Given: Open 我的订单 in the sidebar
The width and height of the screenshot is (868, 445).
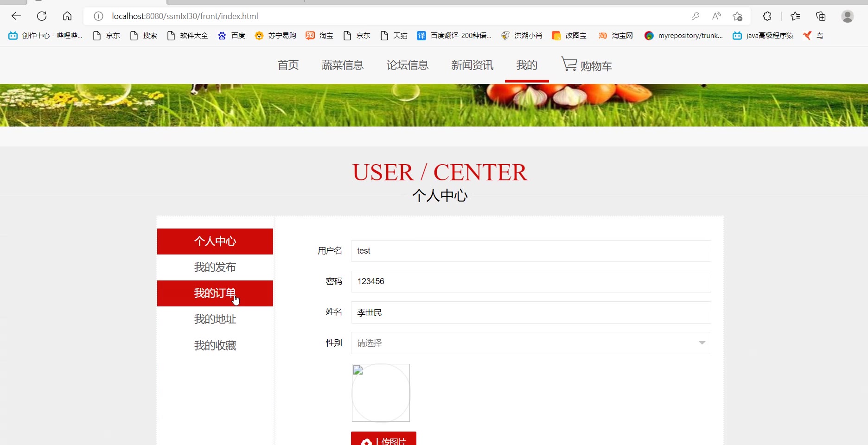Looking at the screenshot, I should (215, 293).
